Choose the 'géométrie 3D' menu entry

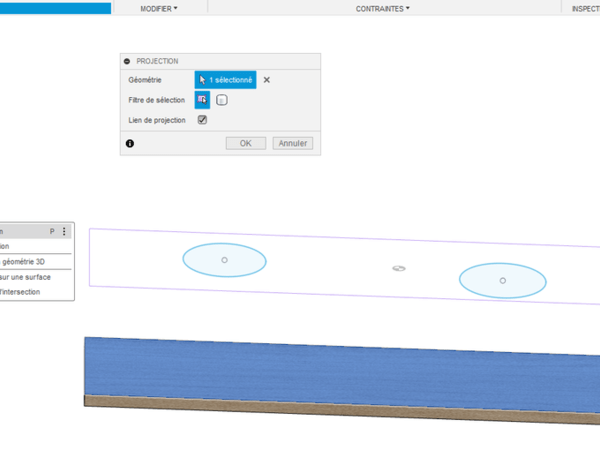pos(25,262)
